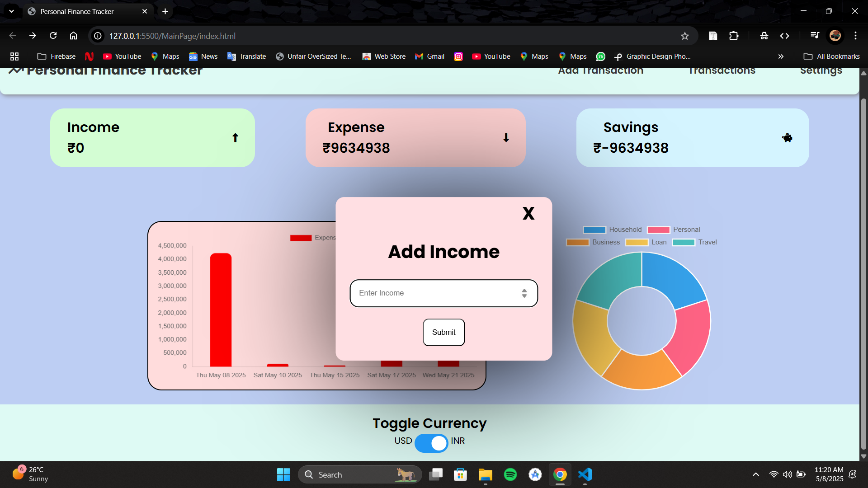Open a new browser tab
This screenshot has width=868, height=488.
165,11
